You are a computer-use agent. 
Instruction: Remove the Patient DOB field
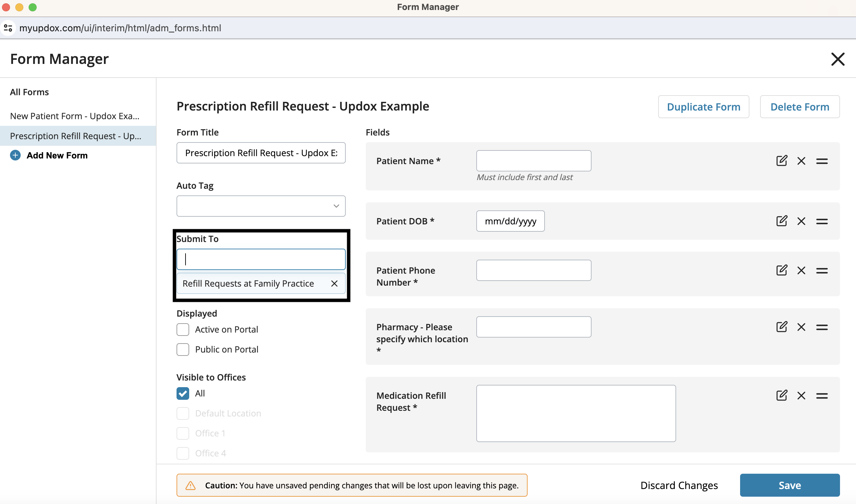[801, 221]
